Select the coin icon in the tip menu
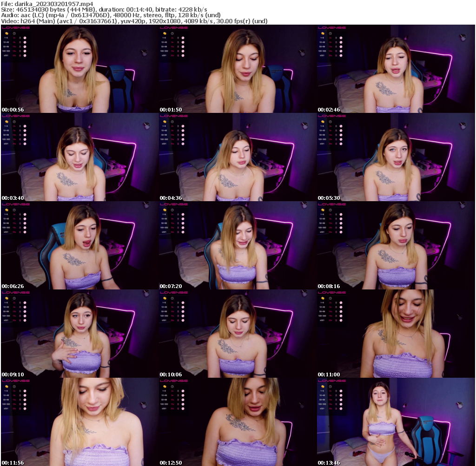The image size is (476, 466). pyautogui.click(x=7, y=33)
